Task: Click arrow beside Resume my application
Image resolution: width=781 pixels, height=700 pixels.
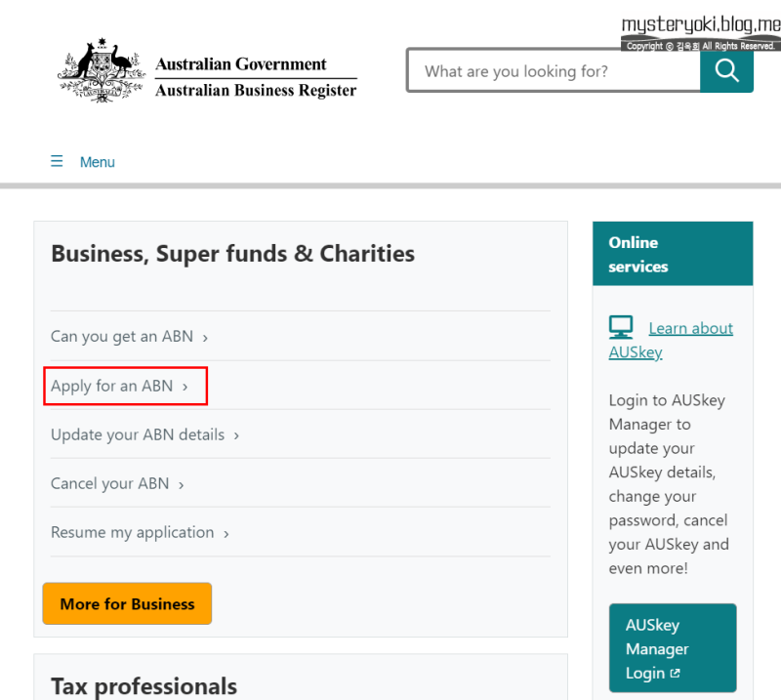Action: tap(226, 533)
